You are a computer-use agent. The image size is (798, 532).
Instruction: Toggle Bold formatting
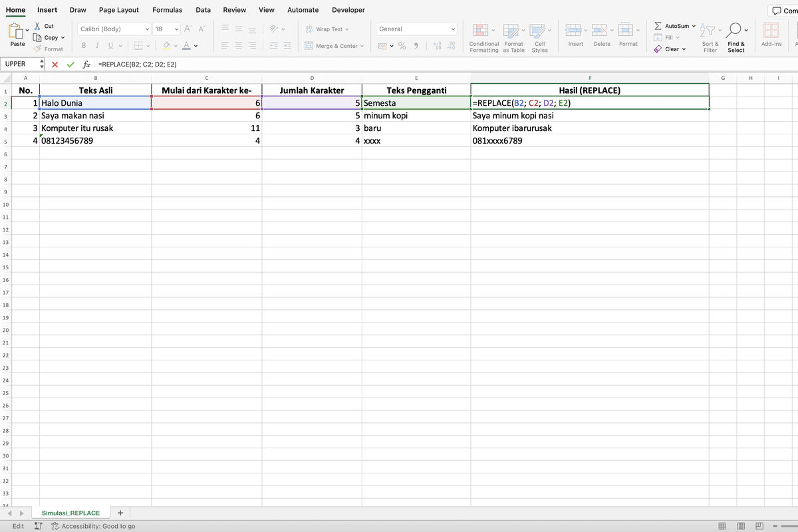[84, 46]
